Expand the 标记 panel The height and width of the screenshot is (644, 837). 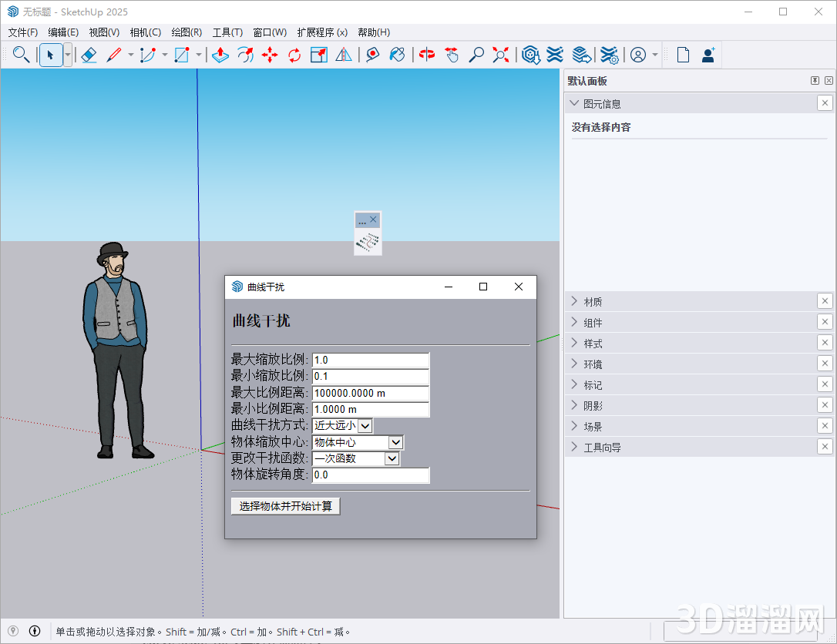click(574, 384)
